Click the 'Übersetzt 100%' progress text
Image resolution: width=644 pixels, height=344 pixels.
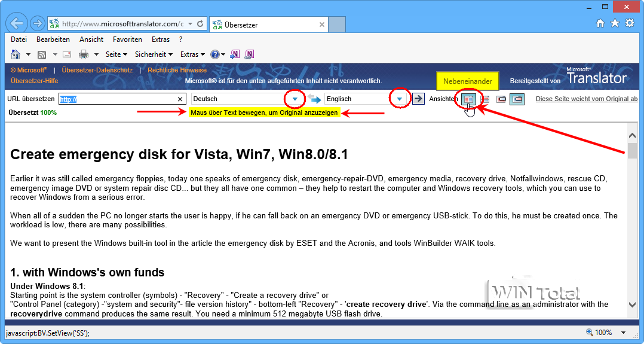(32, 112)
